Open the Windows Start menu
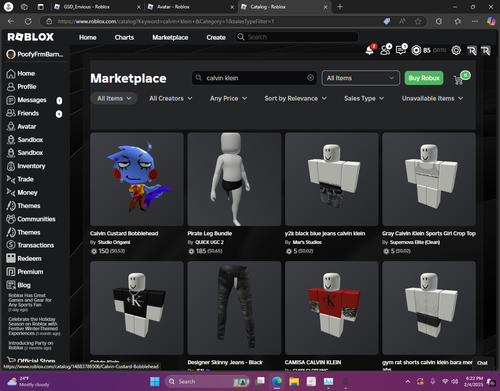The height and width of the screenshot is (391, 500). pos(155,381)
